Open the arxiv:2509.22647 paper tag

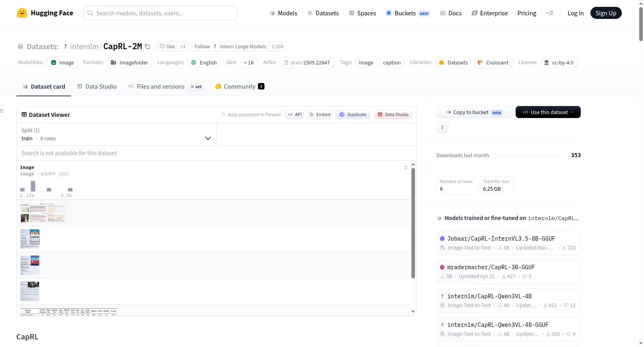[307, 62]
